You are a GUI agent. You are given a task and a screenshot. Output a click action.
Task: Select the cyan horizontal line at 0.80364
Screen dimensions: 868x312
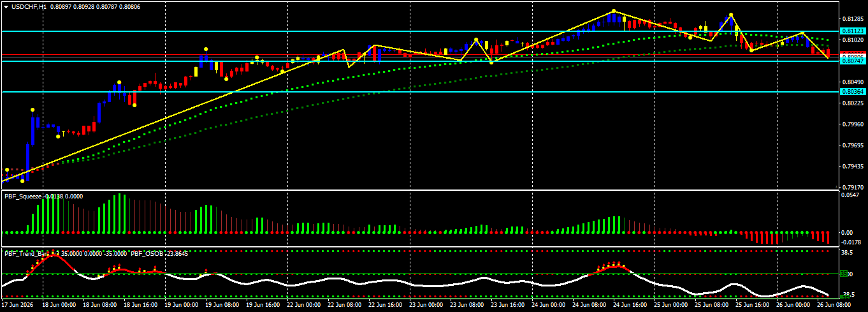[x=419, y=92]
